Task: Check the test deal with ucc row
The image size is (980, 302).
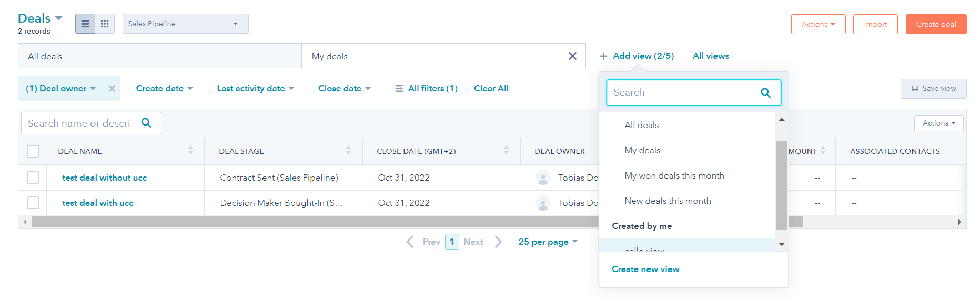Action: tap(33, 203)
